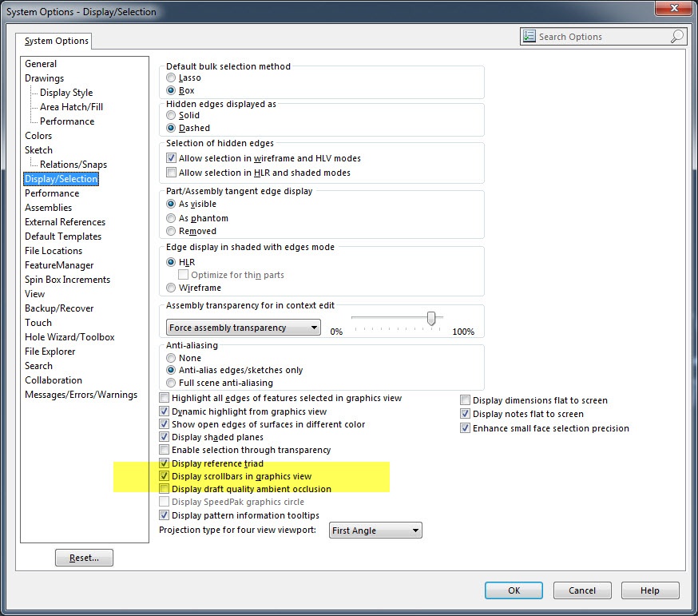The image size is (698, 616).
Task: Open First Angle projection type dropdown
Action: (x=375, y=531)
